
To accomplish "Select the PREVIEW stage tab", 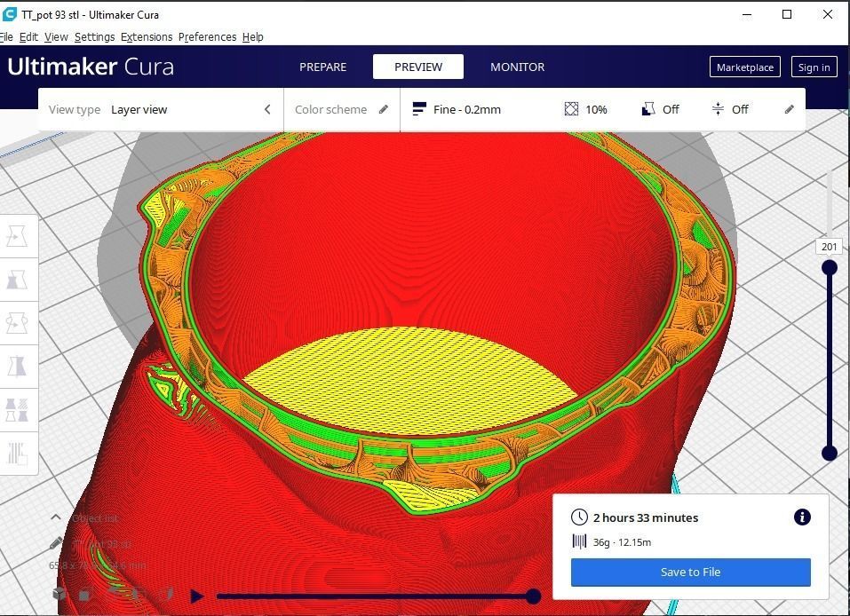I will coord(418,67).
